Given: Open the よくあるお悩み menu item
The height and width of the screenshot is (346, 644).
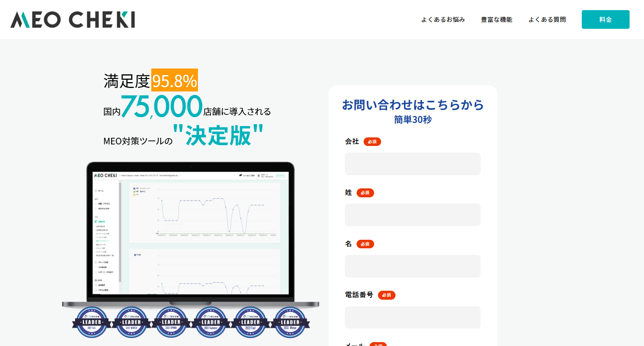Looking at the screenshot, I should point(443,19).
